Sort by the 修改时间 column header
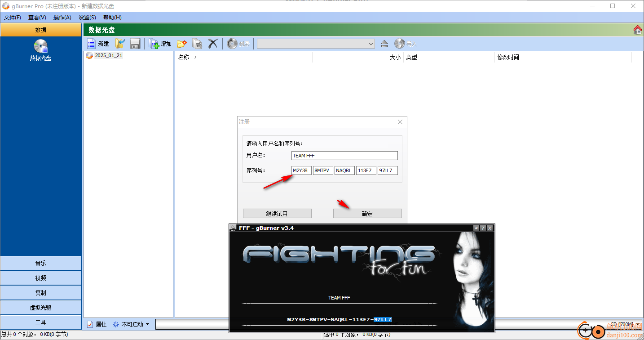644x340 pixels. point(563,57)
